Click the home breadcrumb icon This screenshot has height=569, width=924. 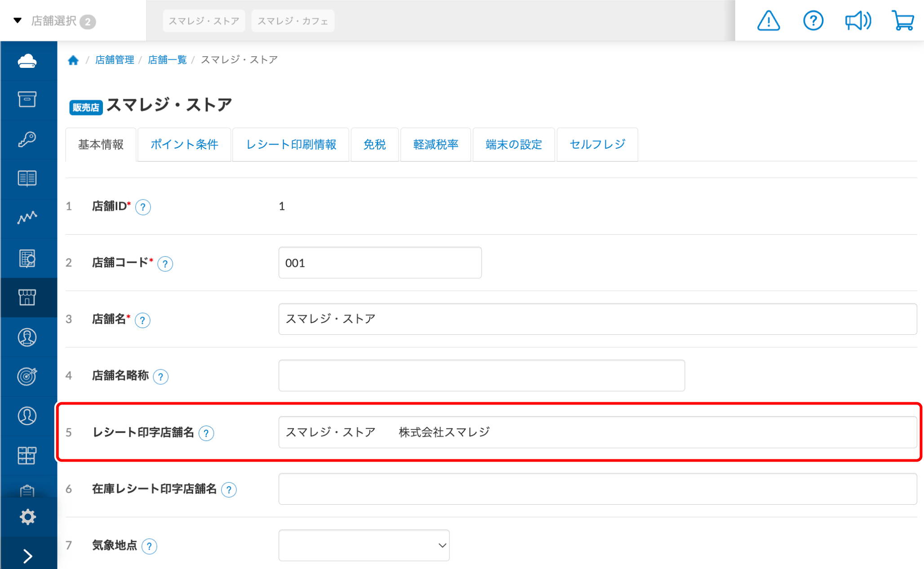[x=73, y=60]
